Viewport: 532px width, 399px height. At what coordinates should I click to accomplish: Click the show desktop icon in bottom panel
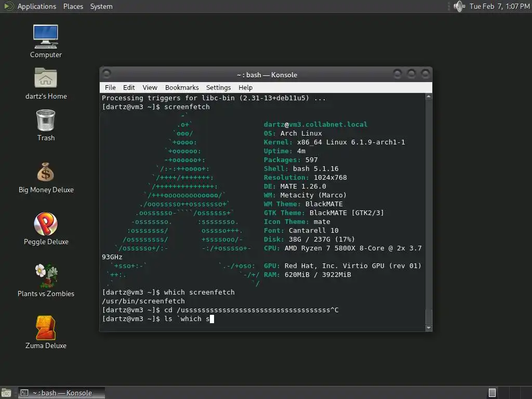6,393
